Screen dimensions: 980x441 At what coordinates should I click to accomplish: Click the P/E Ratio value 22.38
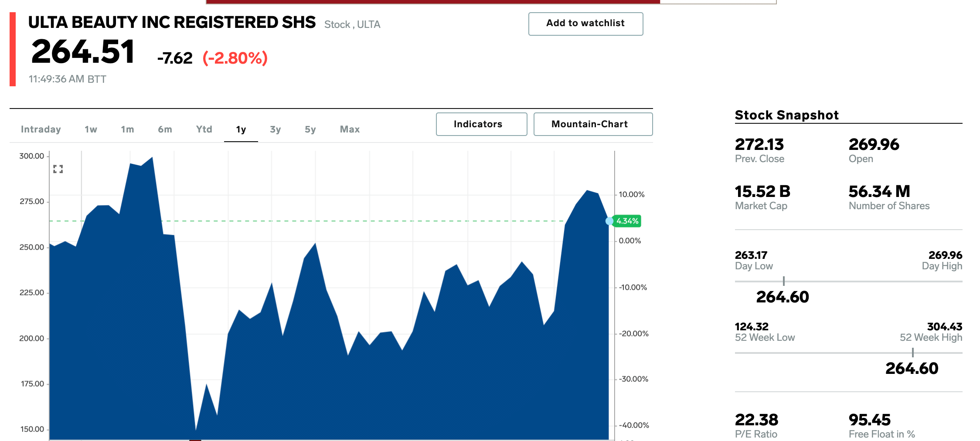(756, 420)
